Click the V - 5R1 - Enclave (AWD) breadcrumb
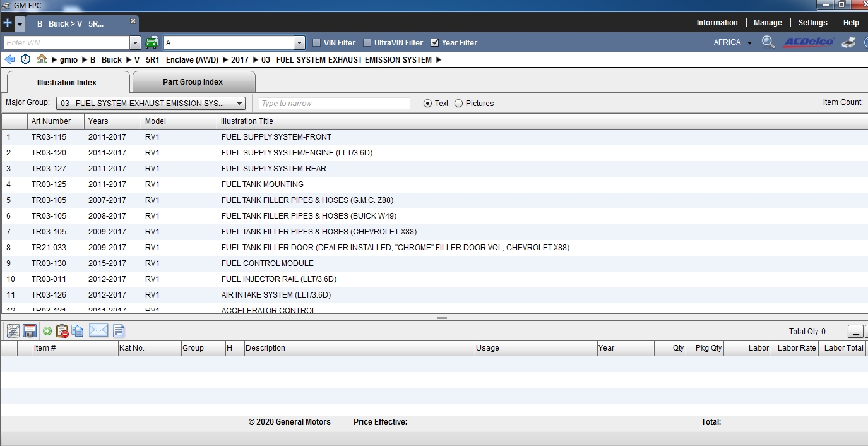The height and width of the screenshot is (446, 868). coord(176,60)
